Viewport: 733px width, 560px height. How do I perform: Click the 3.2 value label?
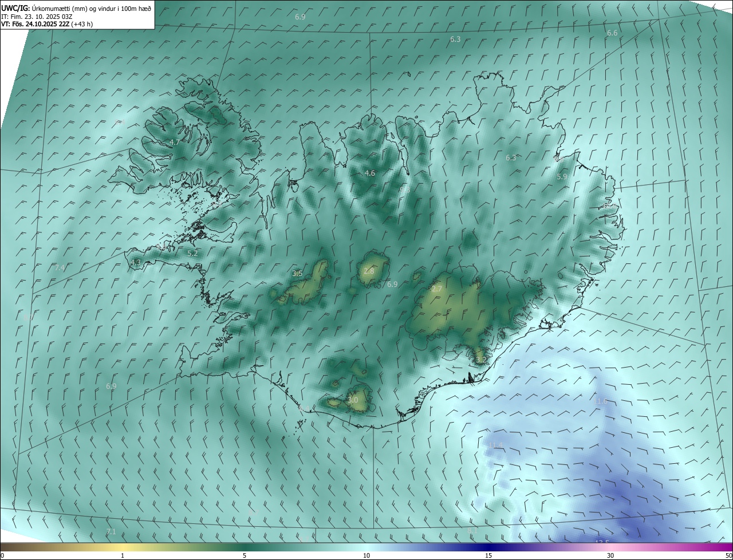tap(481, 360)
